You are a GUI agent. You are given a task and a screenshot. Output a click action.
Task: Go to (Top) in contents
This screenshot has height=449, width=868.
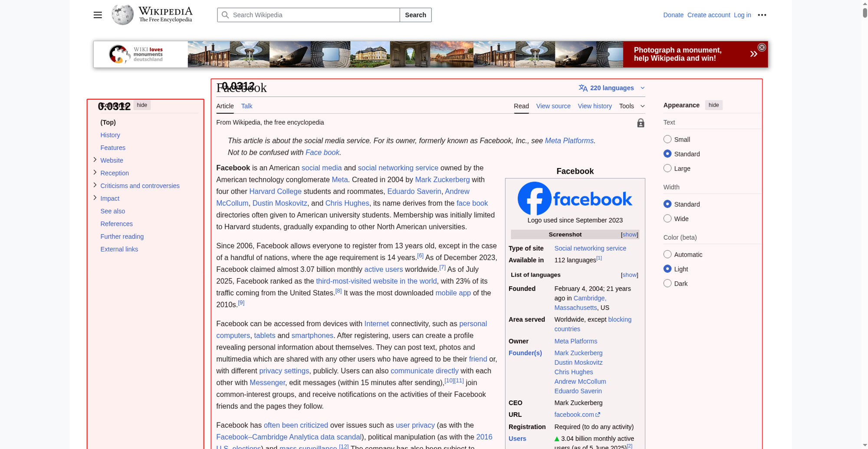(x=108, y=122)
